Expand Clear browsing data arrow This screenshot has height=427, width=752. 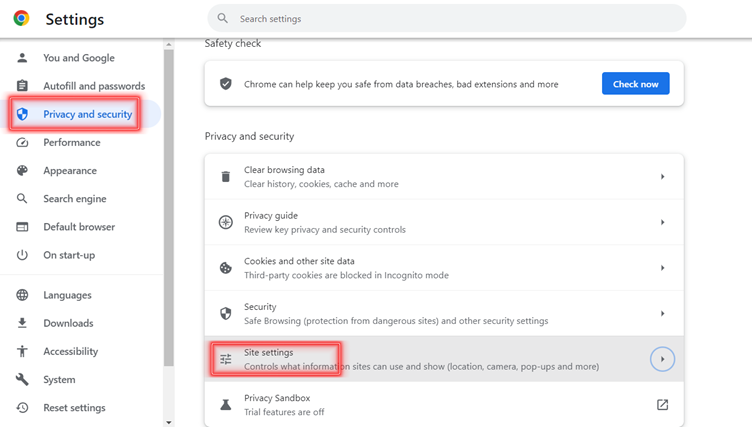662,177
